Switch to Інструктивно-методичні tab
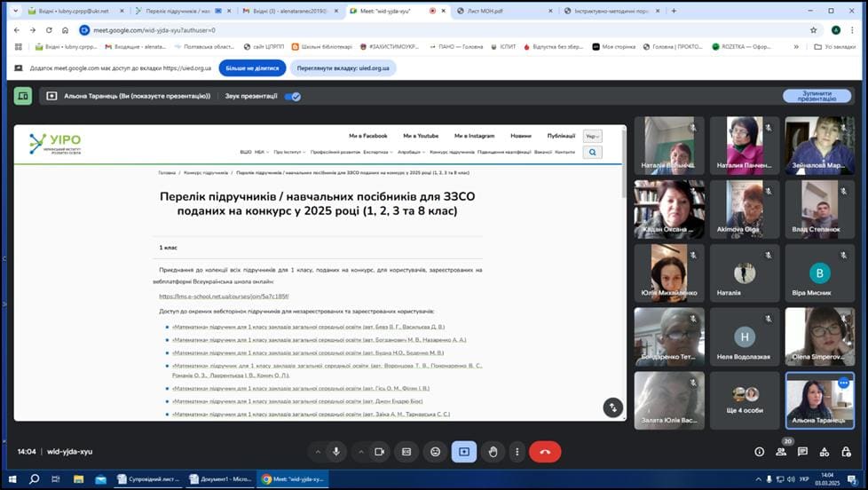This screenshot has height=490, width=868. point(612,11)
